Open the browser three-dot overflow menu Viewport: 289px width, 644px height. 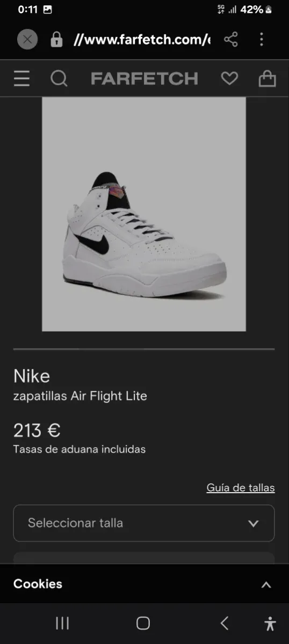coord(262,39)
